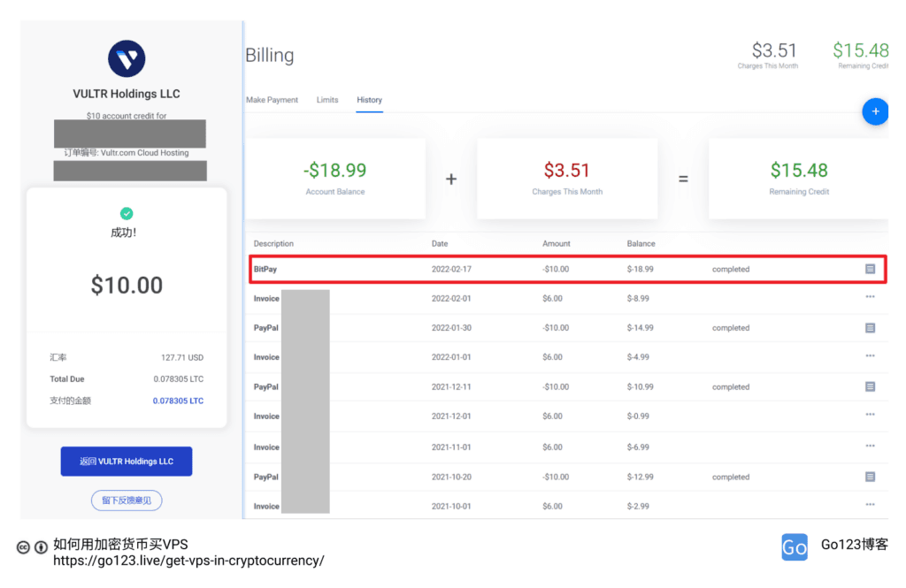Expand options for 2021-12-01 invoice row
This screenshot has height=588, width=906.
(x=870, y=416)
